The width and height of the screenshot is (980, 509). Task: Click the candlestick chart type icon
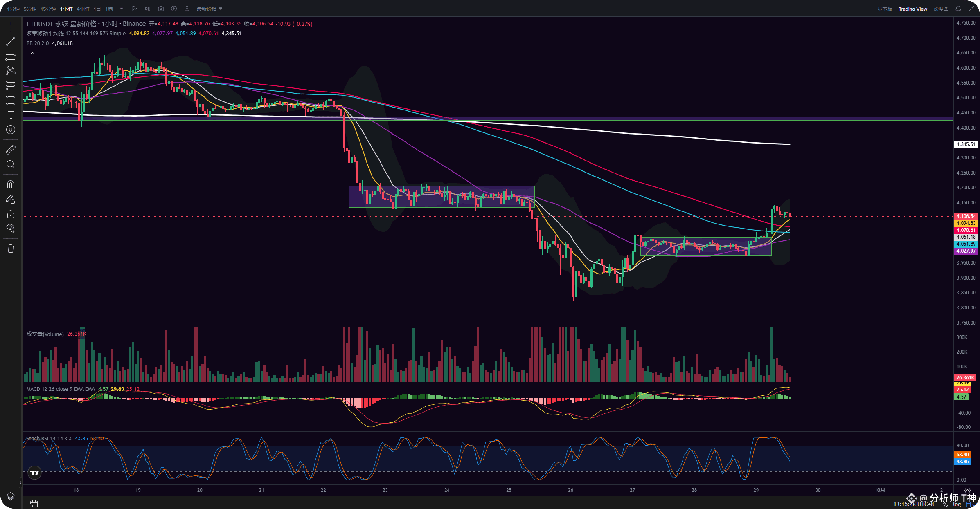148,9
